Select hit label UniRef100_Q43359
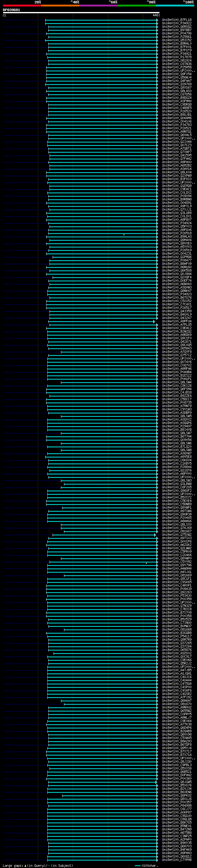 pos(176,311)
